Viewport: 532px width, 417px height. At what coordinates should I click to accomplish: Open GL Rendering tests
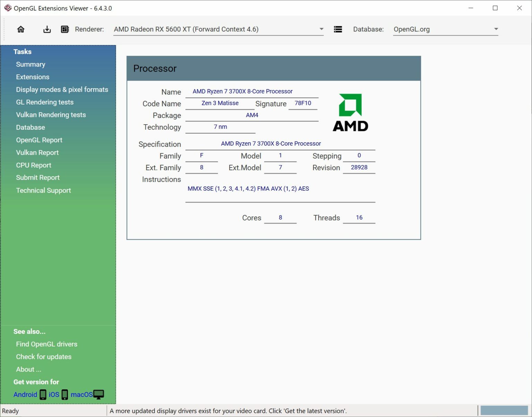tap(45, 102)
